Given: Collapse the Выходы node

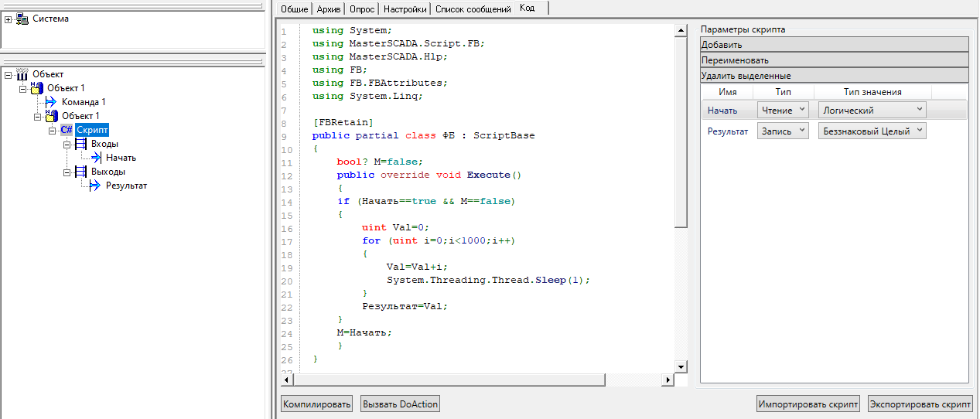Looking at the screenshot, I should [67, 172].
